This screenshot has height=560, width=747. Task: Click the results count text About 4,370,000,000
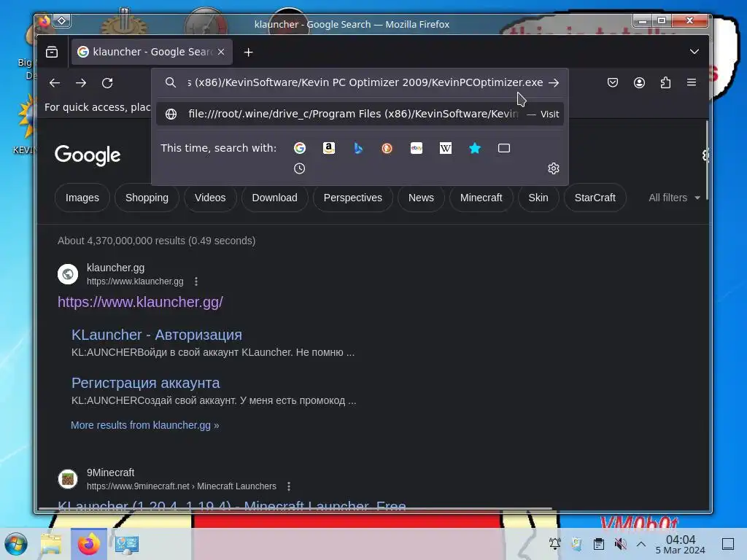click(x=156, y=241)
